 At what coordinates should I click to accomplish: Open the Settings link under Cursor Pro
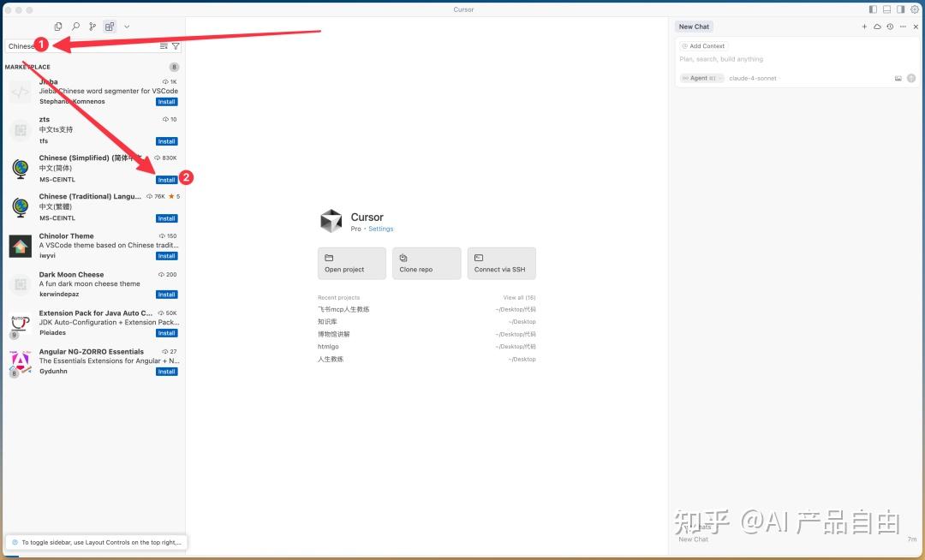tap(380, 229)
